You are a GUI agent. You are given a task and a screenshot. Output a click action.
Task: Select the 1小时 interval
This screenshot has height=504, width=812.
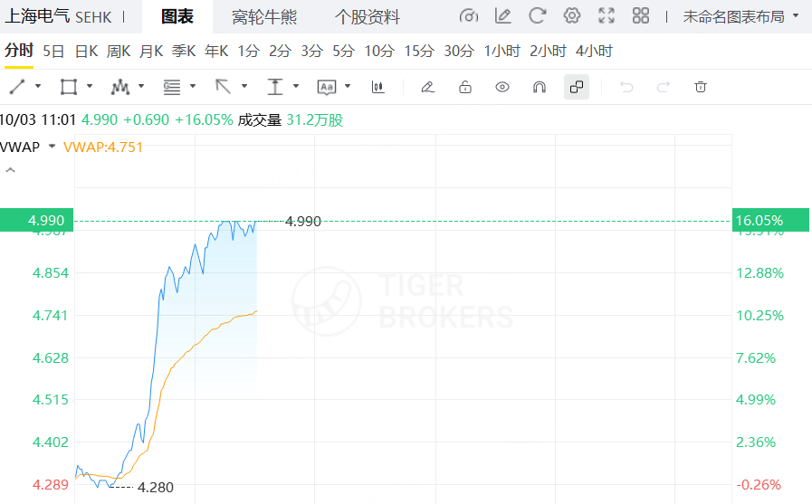click(502, 52)
